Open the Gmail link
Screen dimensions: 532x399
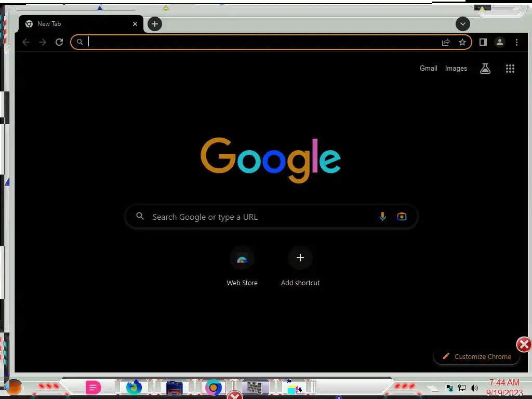tap(429, 69)
